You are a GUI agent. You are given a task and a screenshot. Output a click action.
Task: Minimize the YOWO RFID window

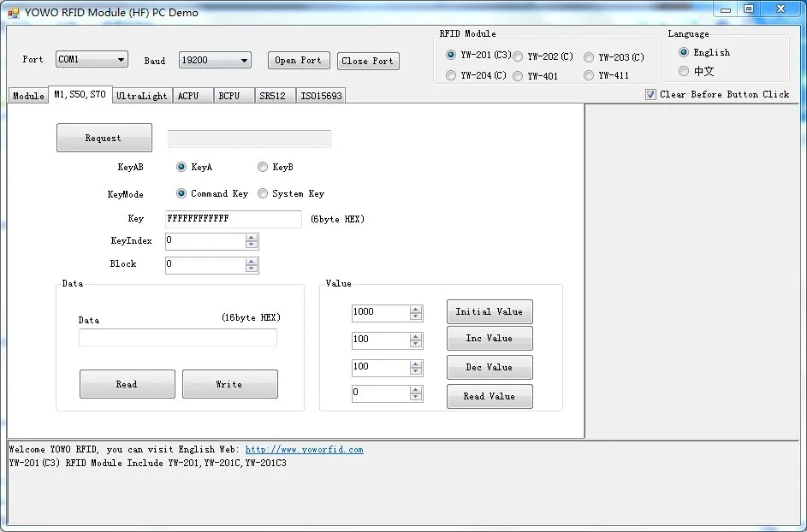point(726,9)
